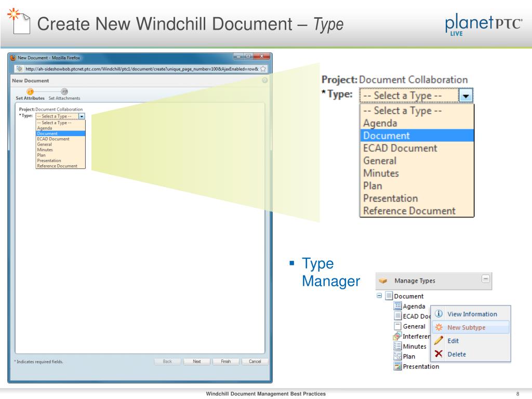Open the help icon in the New Document header
The image size is (532, 399).
(265, 81)
